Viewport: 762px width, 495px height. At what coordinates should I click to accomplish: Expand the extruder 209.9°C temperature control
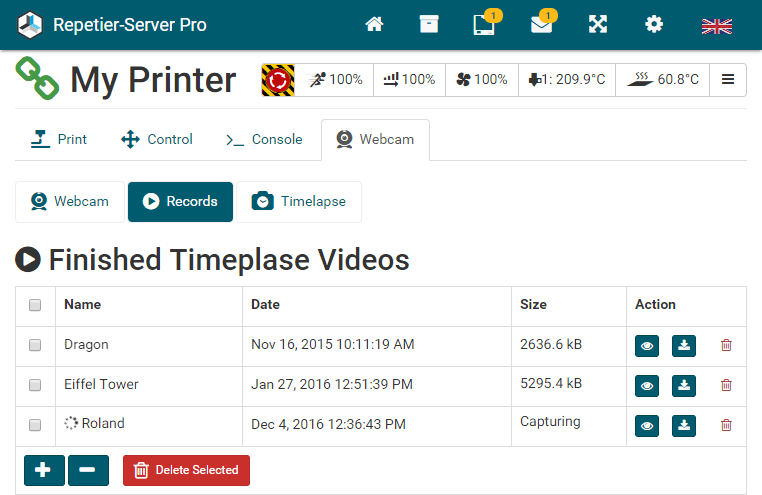[567, 80]
